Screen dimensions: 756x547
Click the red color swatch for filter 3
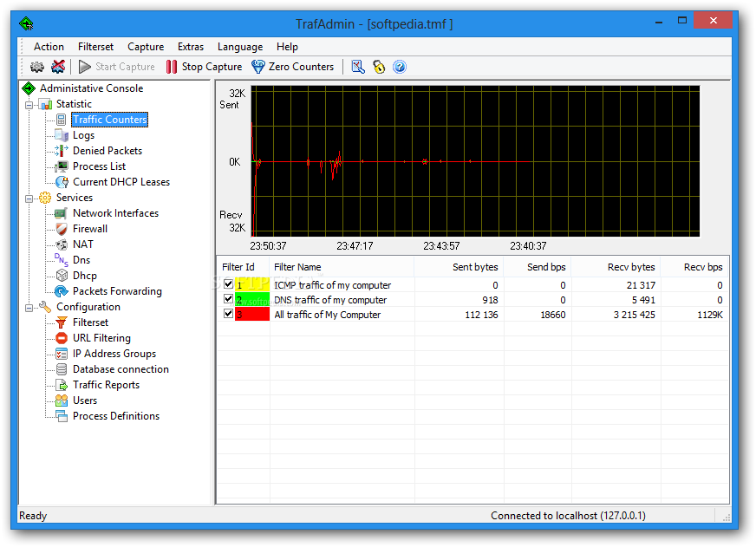252,314
